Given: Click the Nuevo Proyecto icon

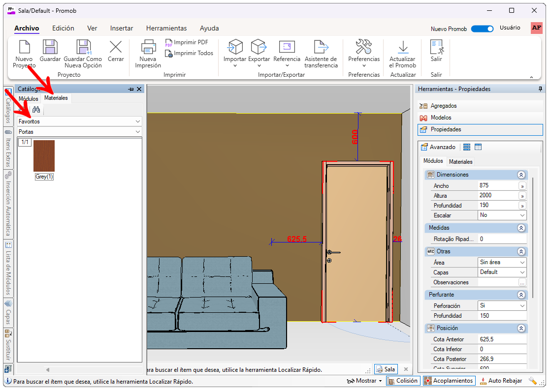Looking at the screenshot, I should pos(24,47).
